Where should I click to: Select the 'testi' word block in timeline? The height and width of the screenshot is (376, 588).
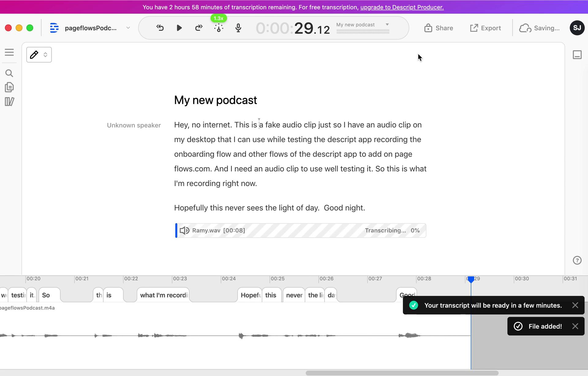17,295
